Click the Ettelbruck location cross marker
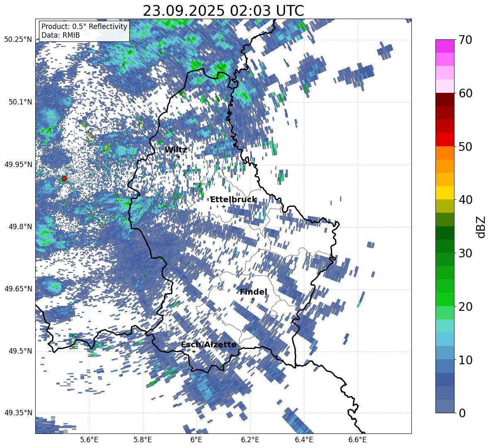The image size is (491, 448). [x=224, y=206]
